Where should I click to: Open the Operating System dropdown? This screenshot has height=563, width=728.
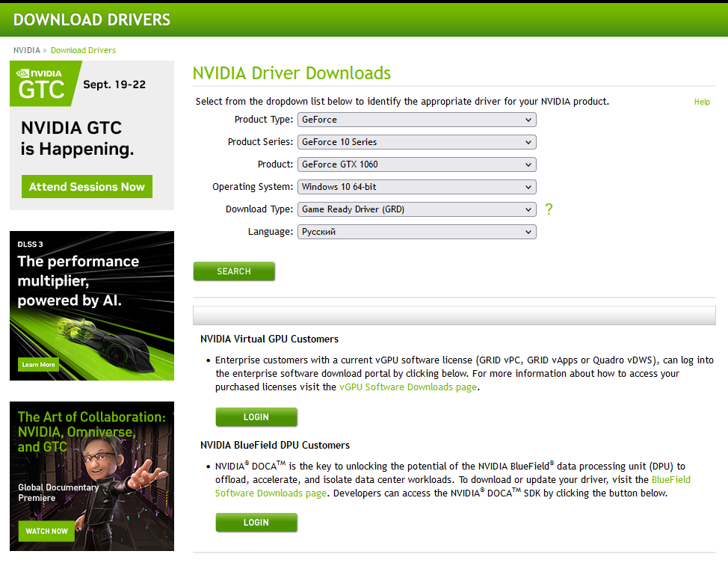(x=416, y=187)
